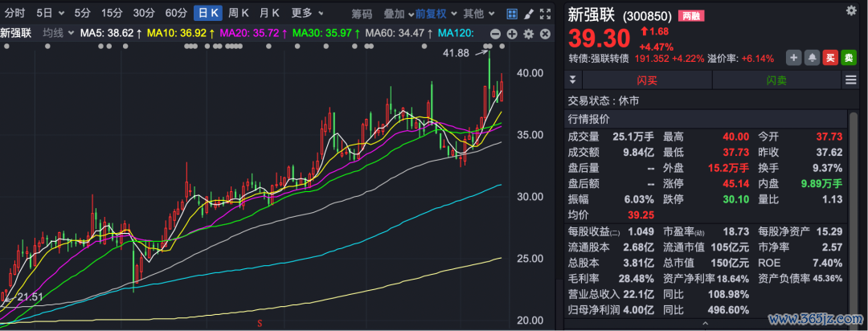Open the 前复权 adjustment dropdown

(436, 14)
